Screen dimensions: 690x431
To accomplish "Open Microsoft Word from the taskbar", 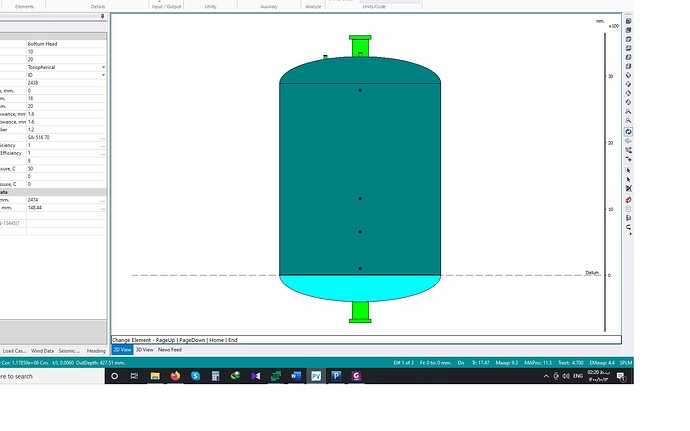I will [x=296, y=376].
